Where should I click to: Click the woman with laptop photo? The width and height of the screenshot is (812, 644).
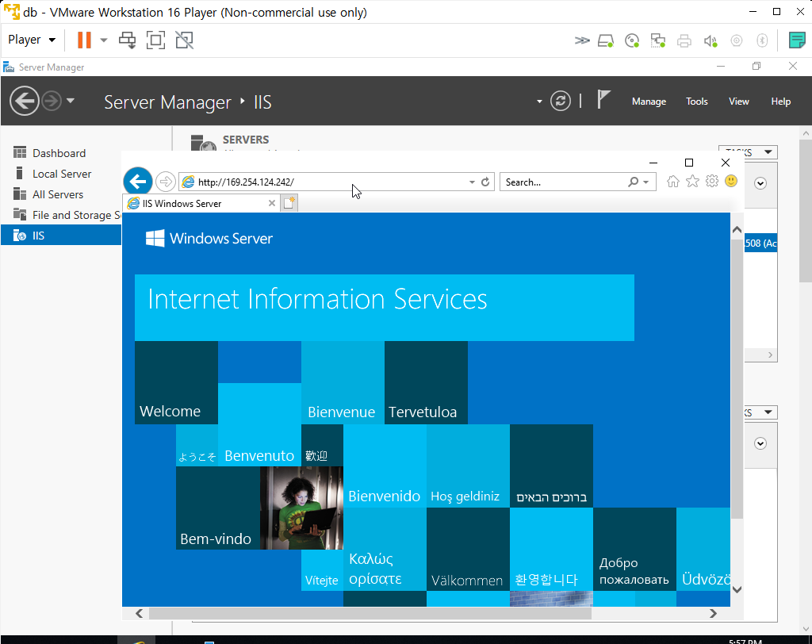[301, 508]
